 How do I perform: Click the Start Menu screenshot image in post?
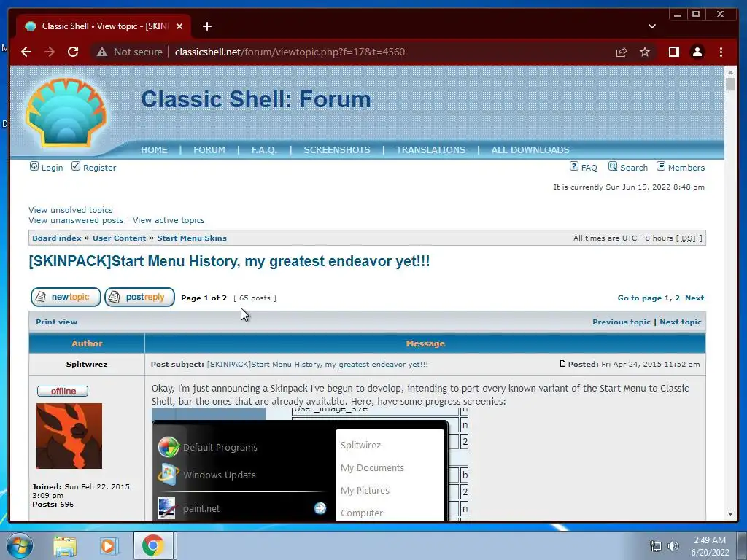pos(309,464)
